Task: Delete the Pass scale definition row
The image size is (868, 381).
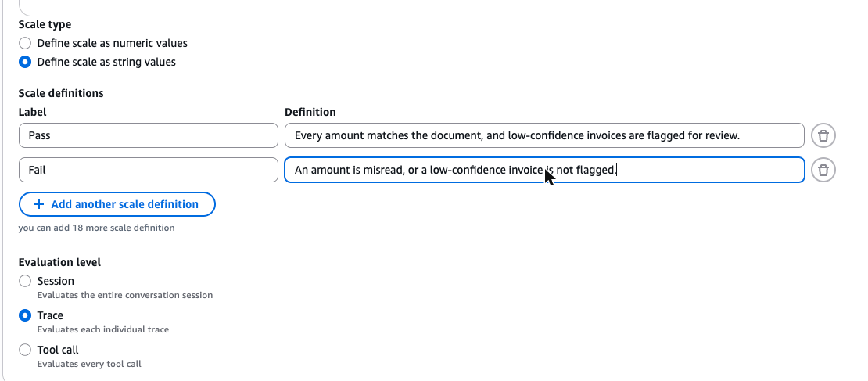Action: (x=823, y=135)
